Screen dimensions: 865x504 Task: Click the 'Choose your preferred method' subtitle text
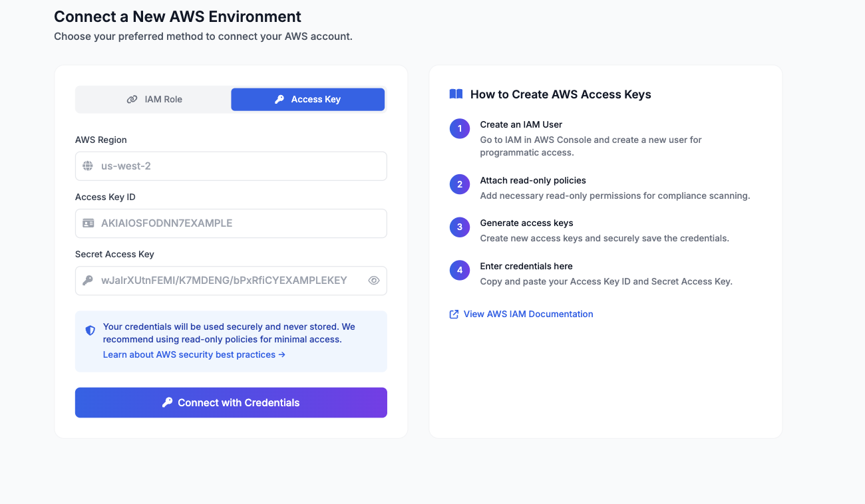point(203,37)
